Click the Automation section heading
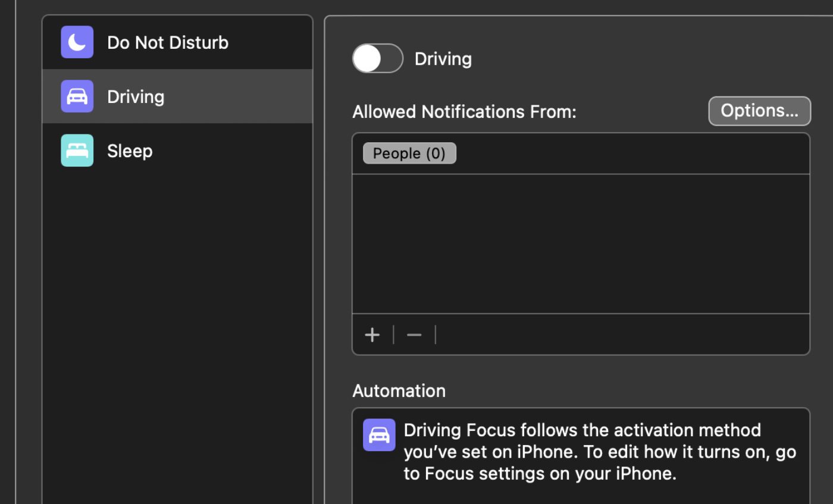This screenshot has height=504, width=833. click(399, 391)
